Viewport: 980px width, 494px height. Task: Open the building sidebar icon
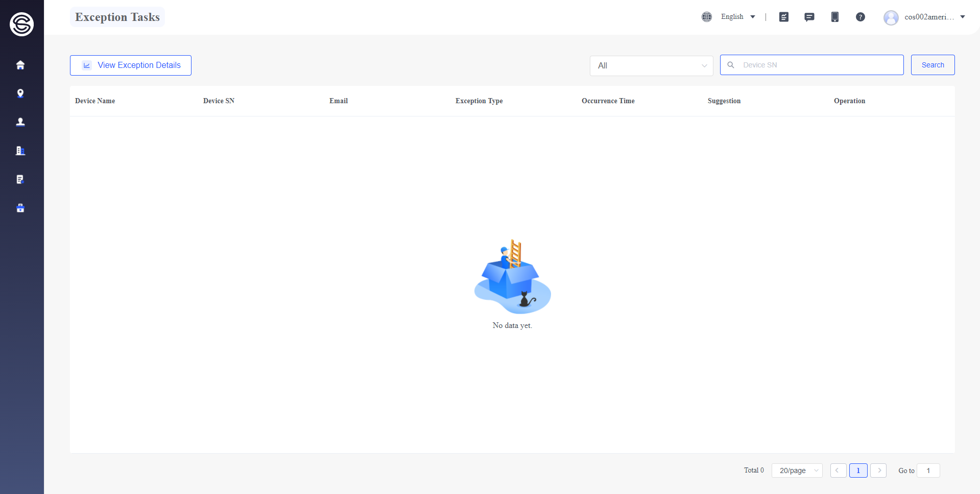20,151
